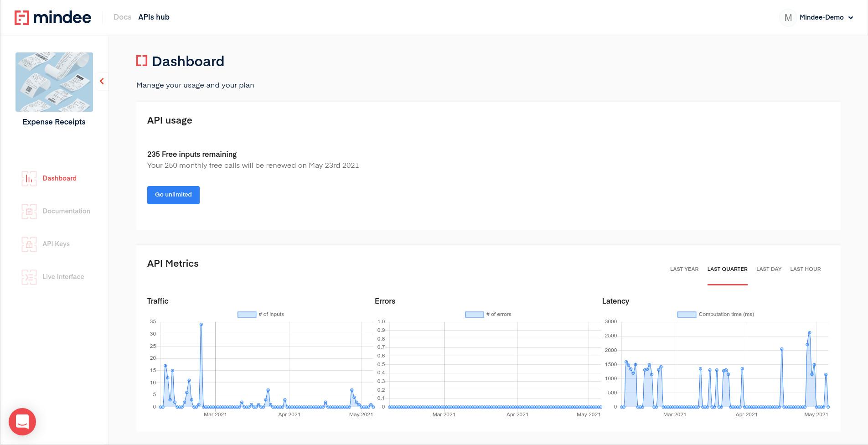The width and height of the screenshot is (868, 445).
Task: Click the 'Traffic' chart title
Action: click(158, 301)
